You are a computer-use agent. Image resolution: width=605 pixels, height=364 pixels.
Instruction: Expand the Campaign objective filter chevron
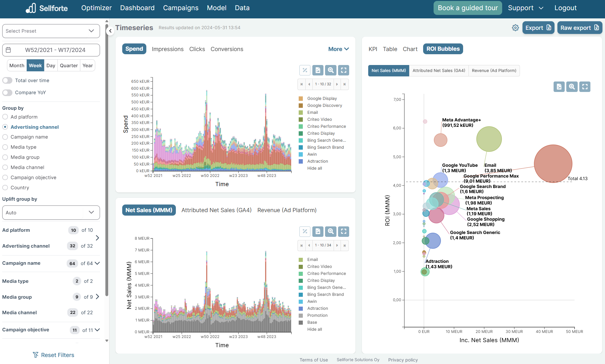[97, 330]
